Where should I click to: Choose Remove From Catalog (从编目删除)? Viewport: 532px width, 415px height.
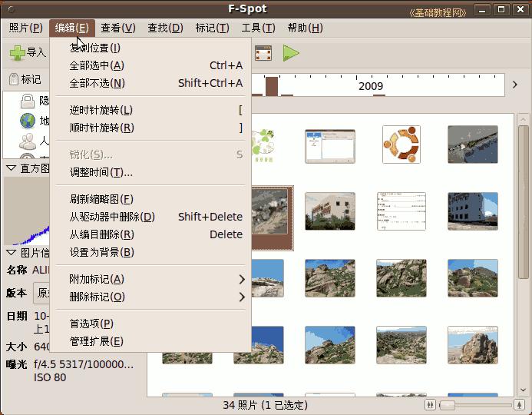click(x=150, y=234)
